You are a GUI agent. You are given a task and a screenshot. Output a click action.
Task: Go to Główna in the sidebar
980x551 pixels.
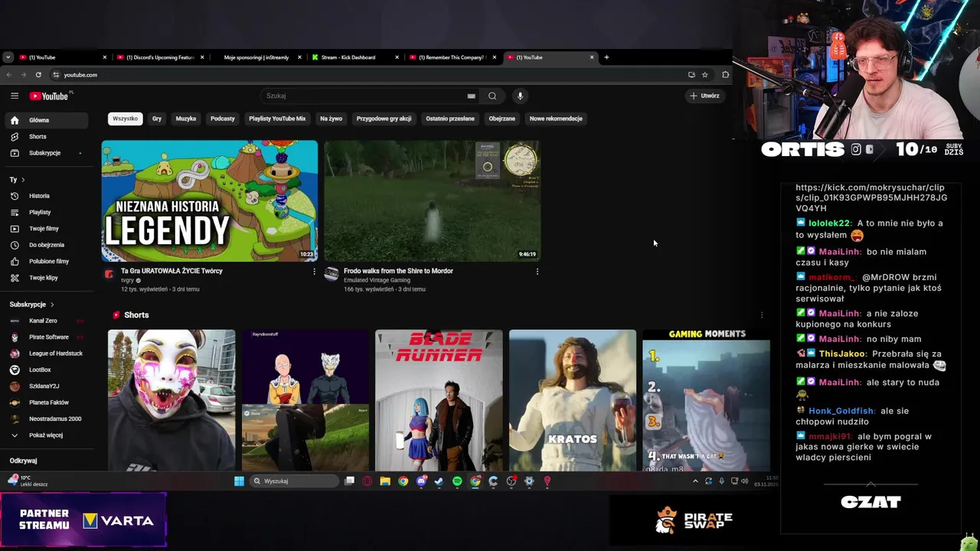47,120
